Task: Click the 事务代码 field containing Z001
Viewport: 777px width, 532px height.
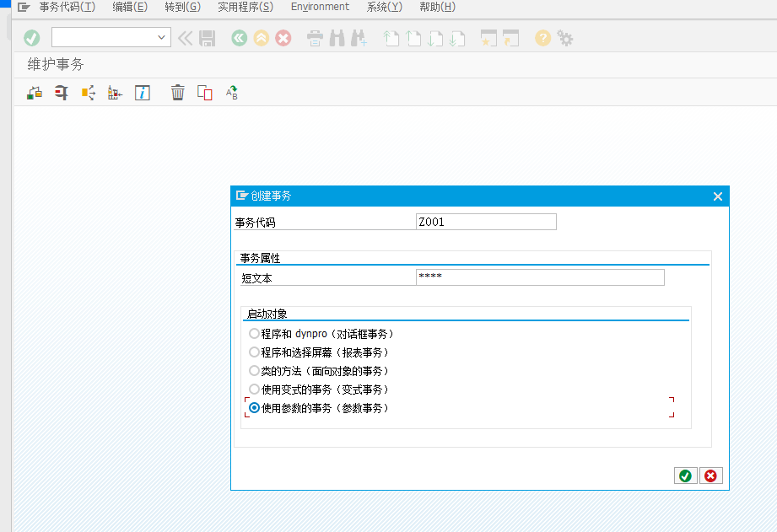Action: (x=486, y=222)
